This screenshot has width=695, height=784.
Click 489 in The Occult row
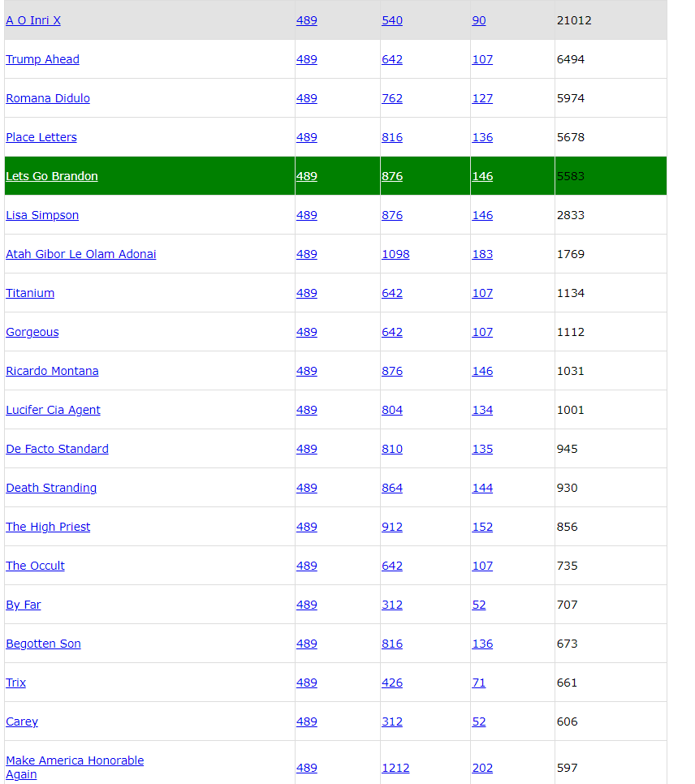(307, 566)
